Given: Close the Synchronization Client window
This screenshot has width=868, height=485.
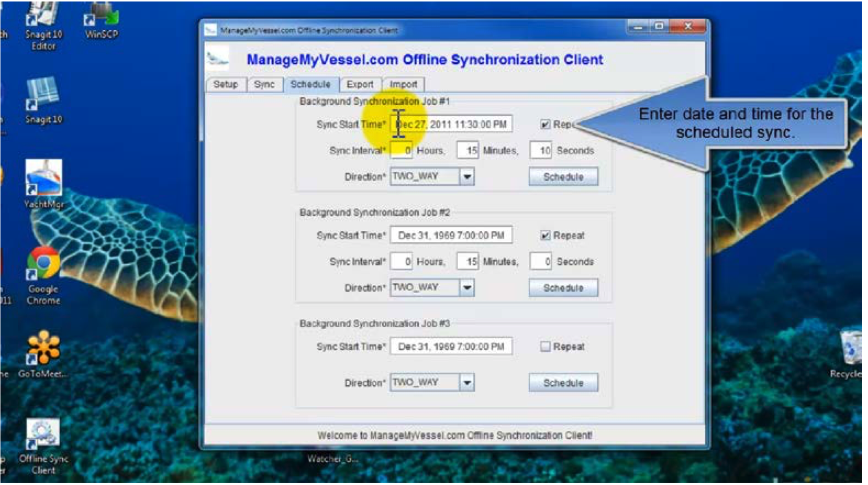Looking at the screenshot, I should click(x=688, y=27).
